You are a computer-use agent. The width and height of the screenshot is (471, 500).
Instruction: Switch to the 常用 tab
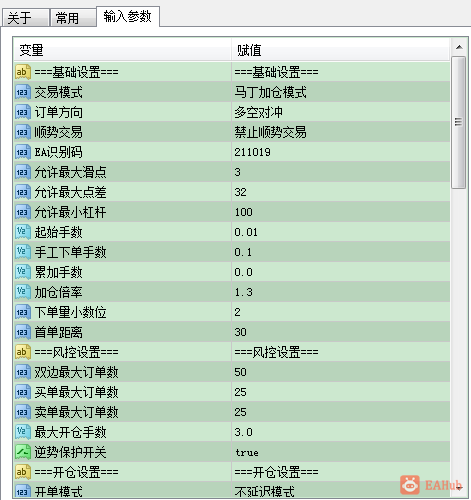73,18
